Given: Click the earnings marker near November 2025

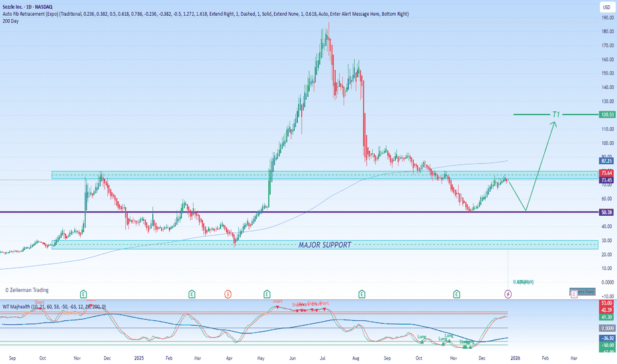Looking at the screenshot, I should tap(457, 293).
